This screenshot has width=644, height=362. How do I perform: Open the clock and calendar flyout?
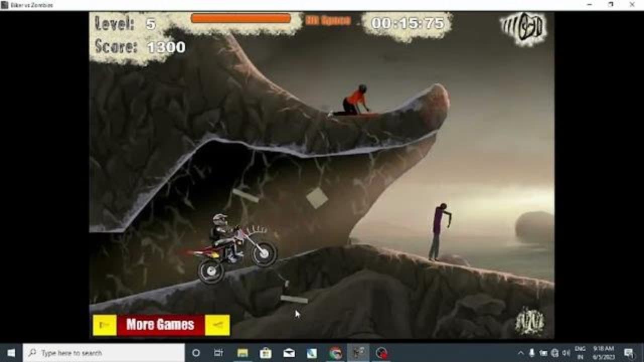click(603, 353)
